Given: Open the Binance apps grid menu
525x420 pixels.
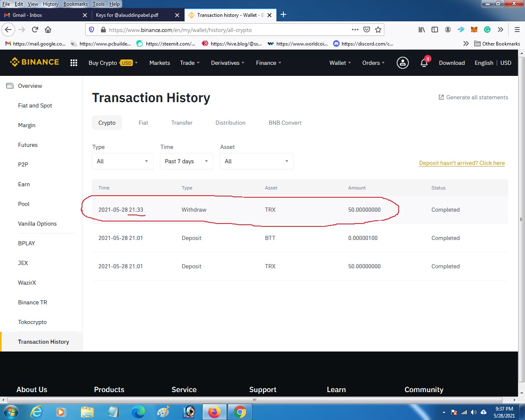Looking at the screenshot, I should (x=74, y=63).
